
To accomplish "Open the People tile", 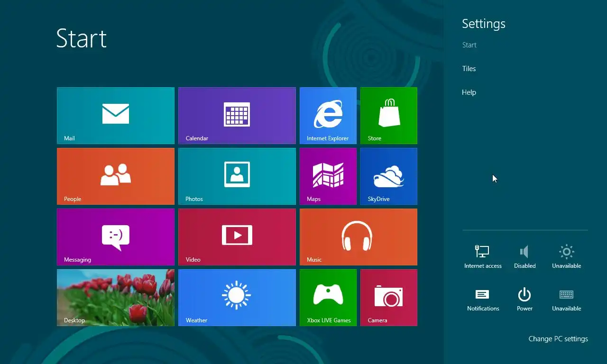I will tap(116, 176).
